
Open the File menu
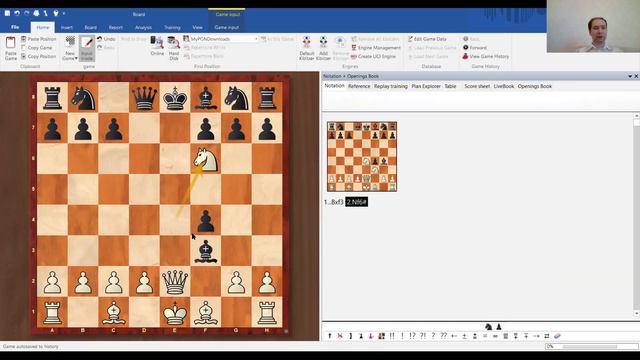pyautogui.click(x=15, y=27)
